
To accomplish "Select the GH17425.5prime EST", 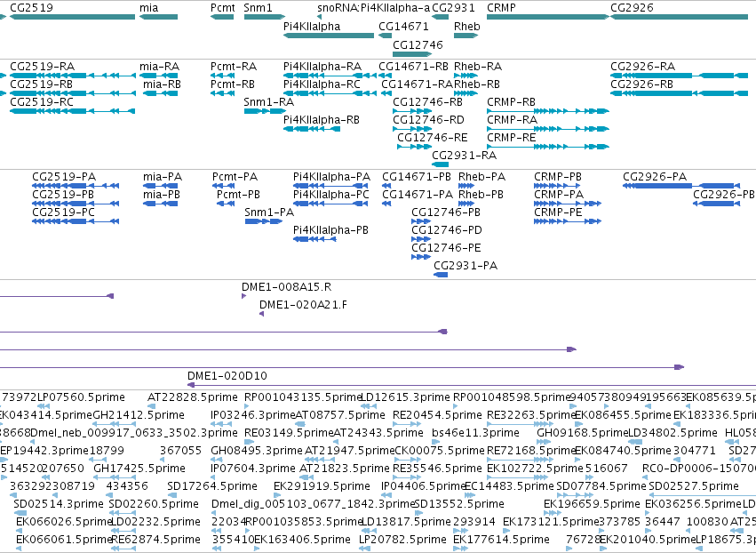I will point(115,477).
